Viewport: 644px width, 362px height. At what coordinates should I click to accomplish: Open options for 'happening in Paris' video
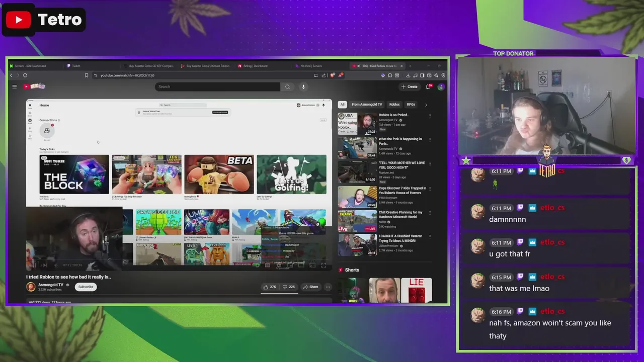pyautogui.click(x=430, y=140)
